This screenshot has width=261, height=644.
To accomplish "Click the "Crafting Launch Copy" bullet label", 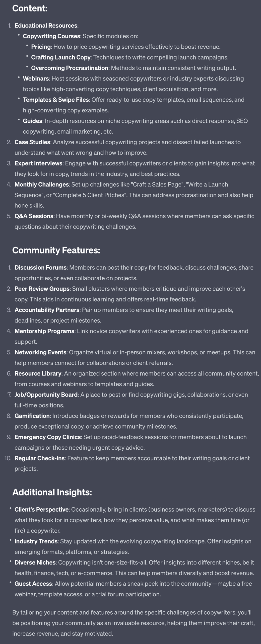I will click(x=61, y=57).
